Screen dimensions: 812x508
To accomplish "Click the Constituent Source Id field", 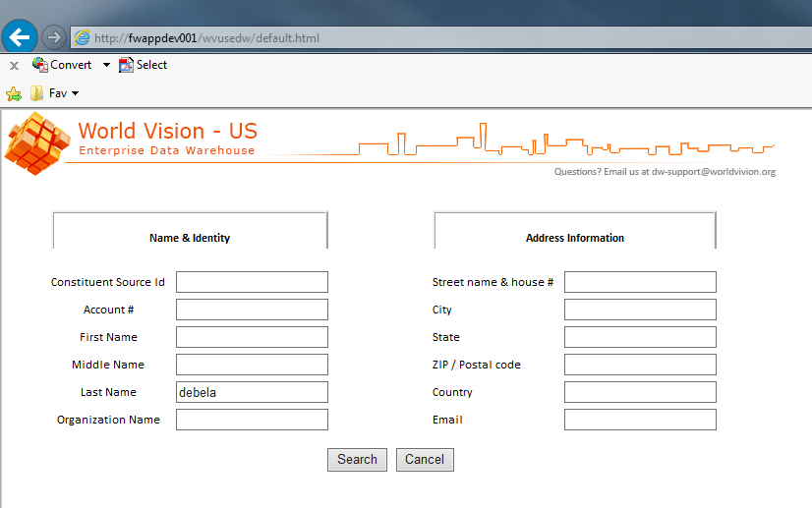I will [x=252, y=282].
